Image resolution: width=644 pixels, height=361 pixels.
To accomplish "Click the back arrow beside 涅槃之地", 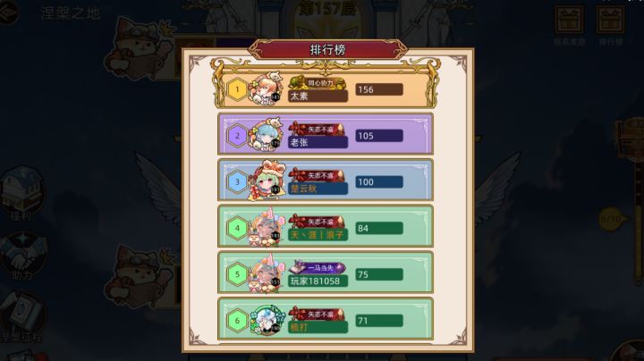I will coord(8,13).
